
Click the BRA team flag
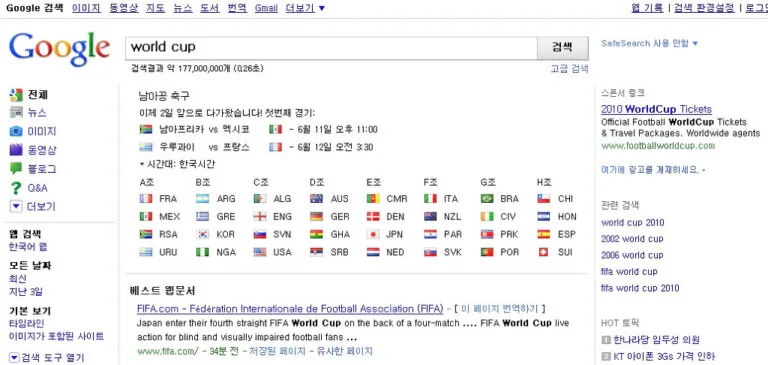pyautogui.click(x=487, y=199)
